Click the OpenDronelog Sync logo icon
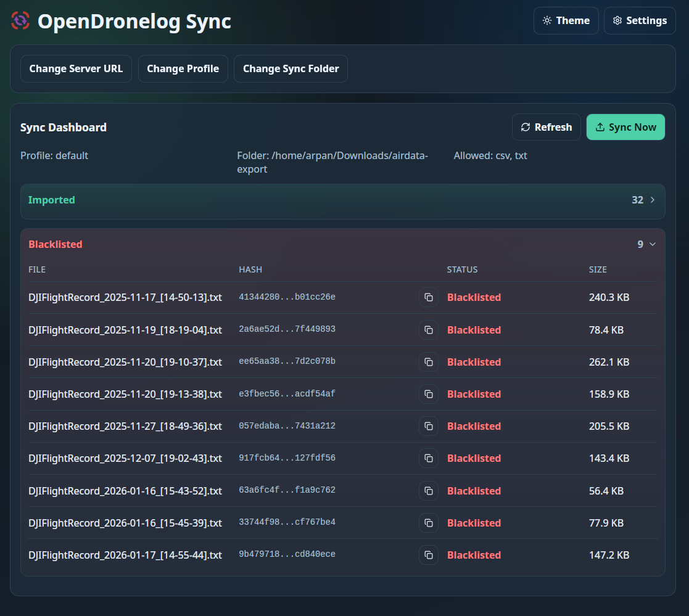Screen dimensions: 689x616 tap(20, 20)
